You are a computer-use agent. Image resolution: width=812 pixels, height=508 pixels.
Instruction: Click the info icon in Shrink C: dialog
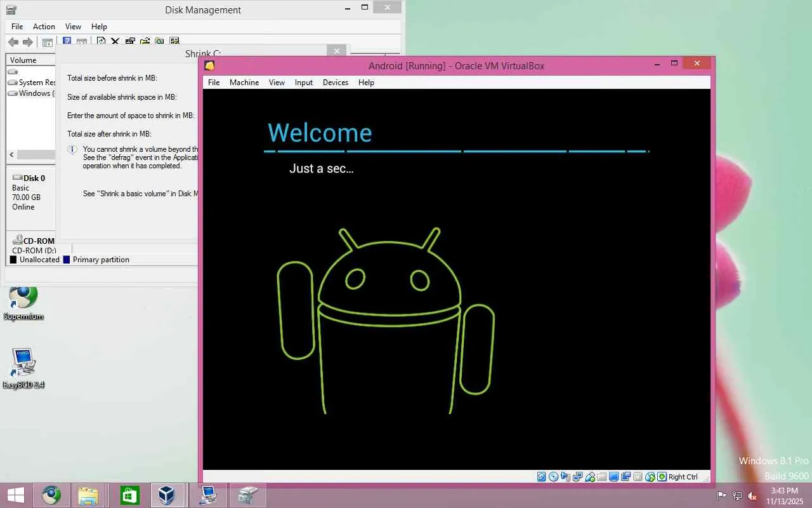click(72, 150)
